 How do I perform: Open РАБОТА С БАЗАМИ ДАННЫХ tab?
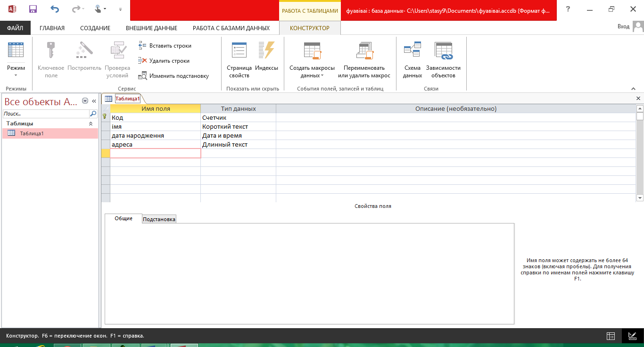231,28
